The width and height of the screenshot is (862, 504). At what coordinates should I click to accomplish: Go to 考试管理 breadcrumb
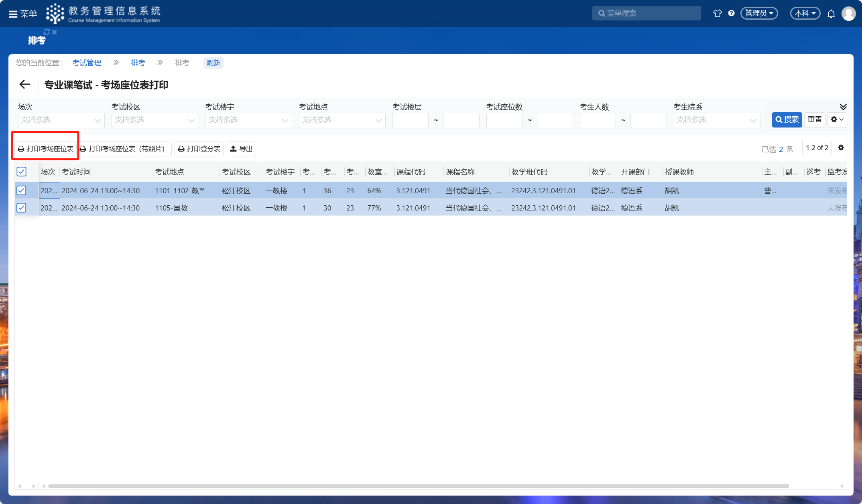point(87,63)
